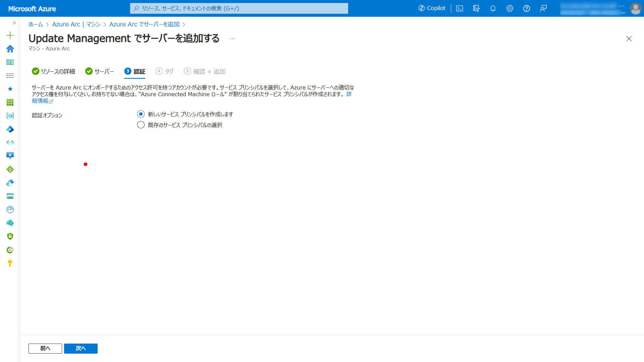Click the 次へ button
Viewport: 644px width, 362px height.
[x=81, y=349]
